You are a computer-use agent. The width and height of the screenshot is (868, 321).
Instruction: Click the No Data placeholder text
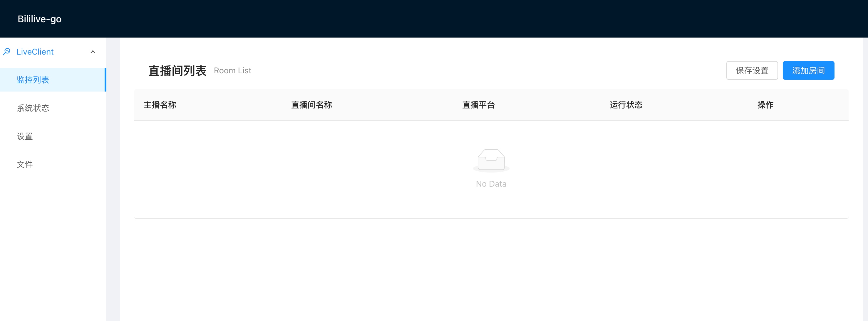coord(491,184)
